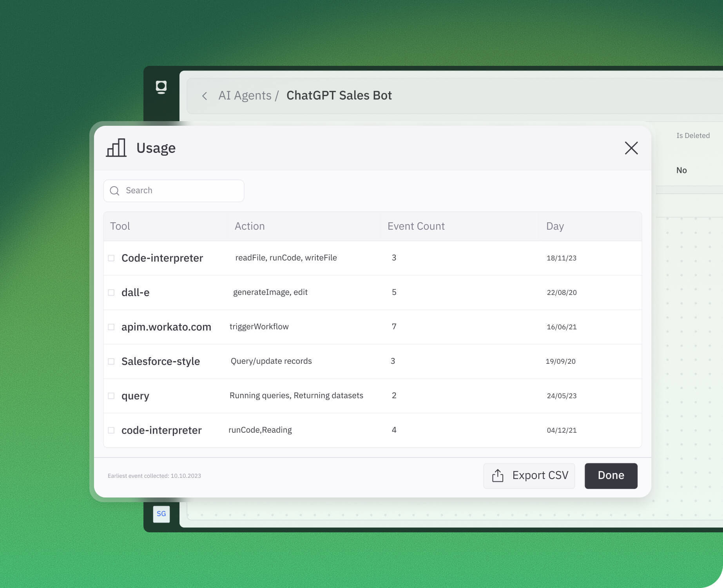Click 'Query/update records' action cell
This screenshot has width=723, height=588.
[271, 361]
